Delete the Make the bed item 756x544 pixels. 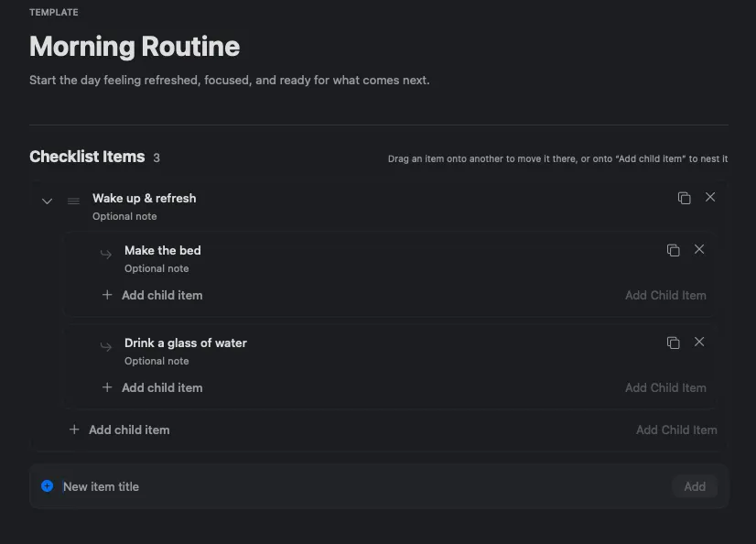(x=699, y=249)
